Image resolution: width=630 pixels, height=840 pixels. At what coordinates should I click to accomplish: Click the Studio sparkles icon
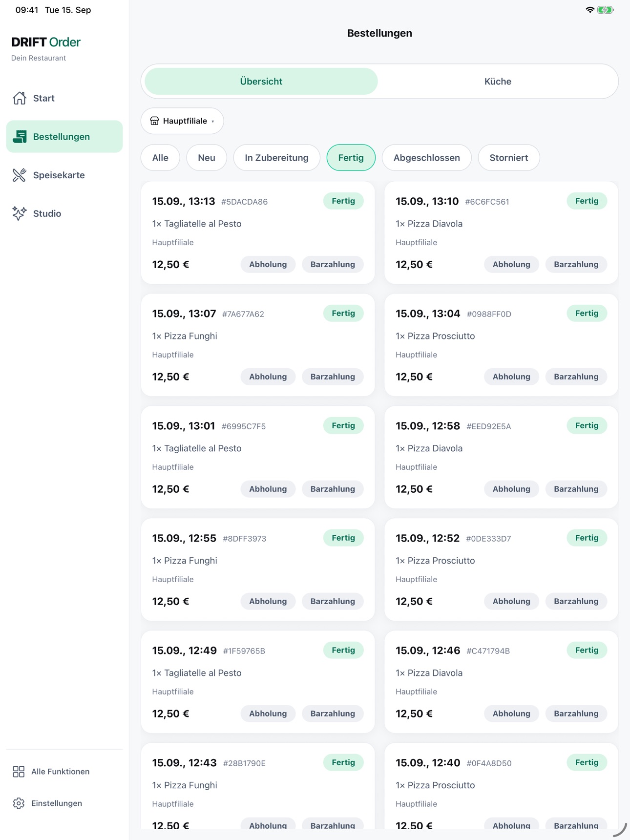20,213
